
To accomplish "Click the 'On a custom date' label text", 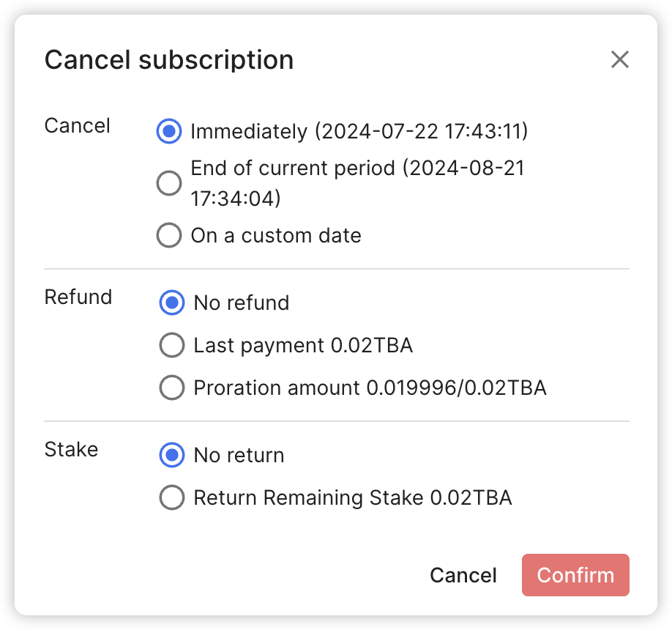I will coord(276,236).
